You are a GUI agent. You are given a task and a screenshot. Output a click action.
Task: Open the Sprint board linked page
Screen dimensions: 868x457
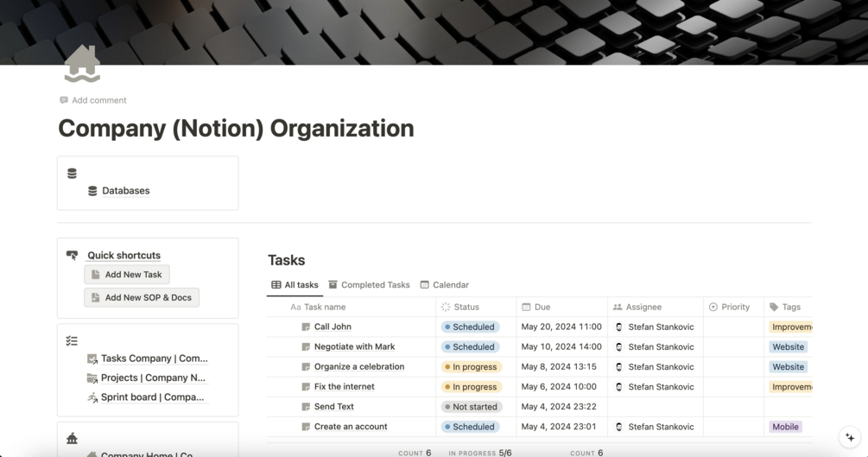coord(152,397)
